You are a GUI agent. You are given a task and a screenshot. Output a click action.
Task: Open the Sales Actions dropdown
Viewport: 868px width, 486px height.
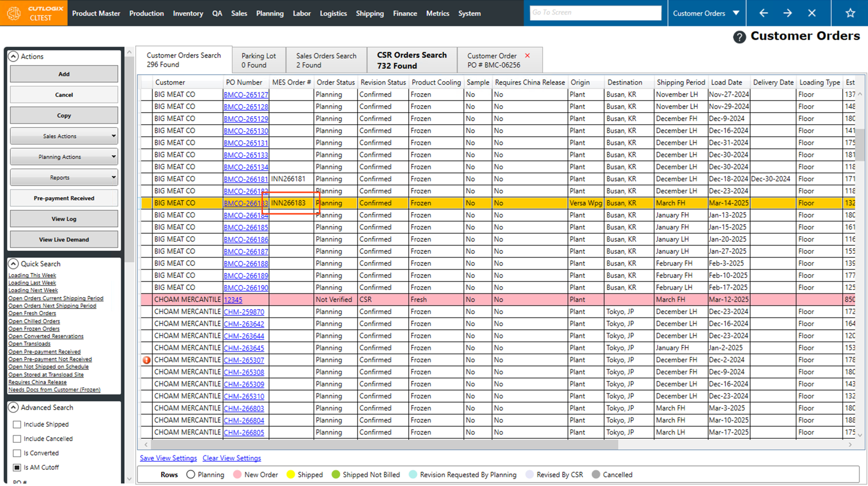64,136
